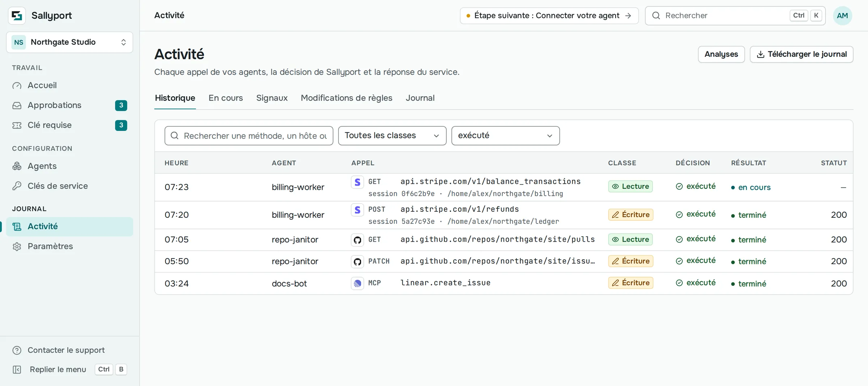The image size is (868, 386).
Task: Focus the Rechercher global search field
Action: point(735,16)
